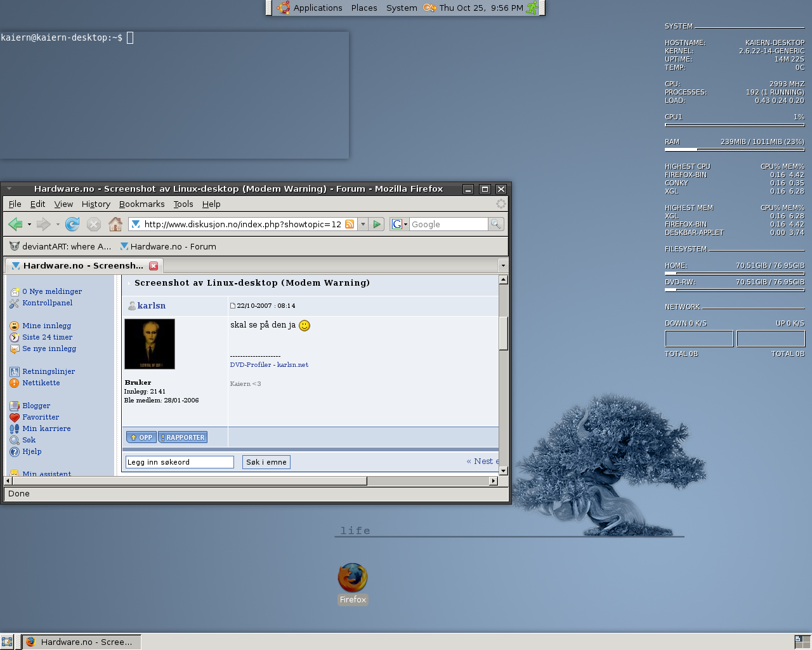The image size is (812, 650).
Task: Click the clock Thu Oct 25, 9:56 PM
Action: [x=481, y=8]
